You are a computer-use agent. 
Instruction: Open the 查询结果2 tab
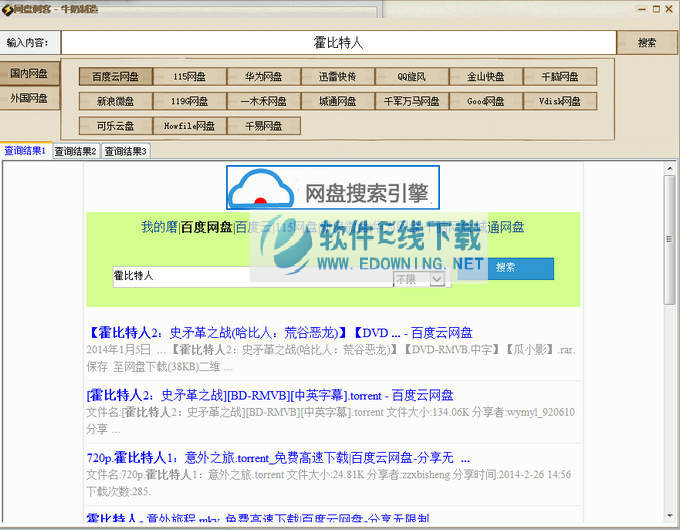point(75,151)
